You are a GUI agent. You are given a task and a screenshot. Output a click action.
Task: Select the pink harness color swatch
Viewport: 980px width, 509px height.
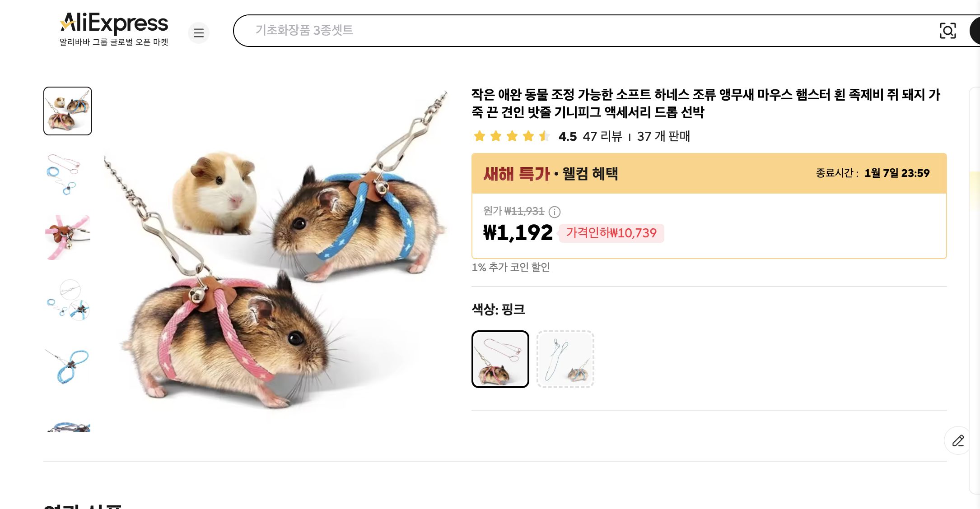coord(500,359)
